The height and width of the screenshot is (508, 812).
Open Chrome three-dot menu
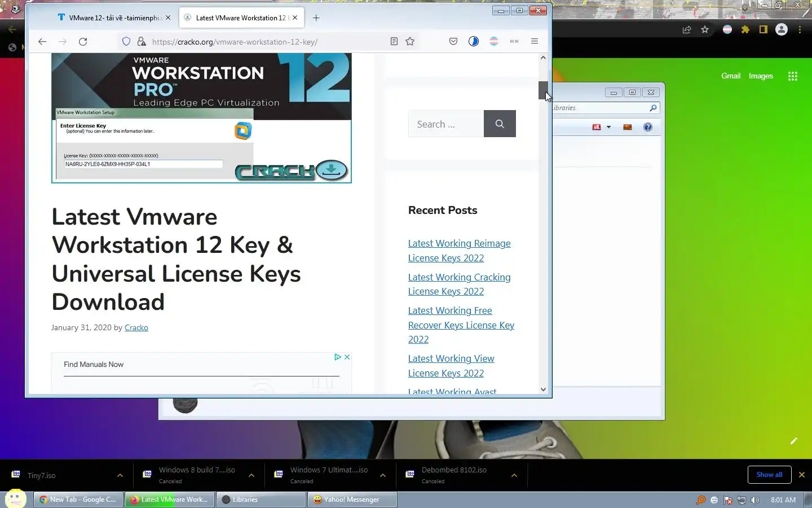click(800, 30)
